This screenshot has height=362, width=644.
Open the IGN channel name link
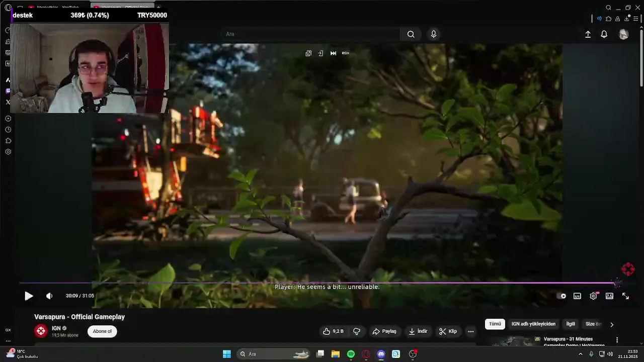(x=56, y=328)
